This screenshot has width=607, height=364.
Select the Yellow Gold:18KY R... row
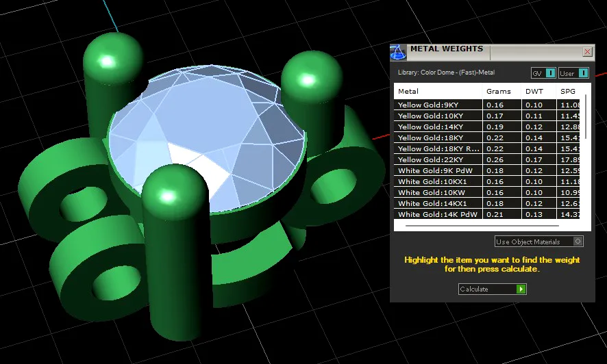(487, 148)
